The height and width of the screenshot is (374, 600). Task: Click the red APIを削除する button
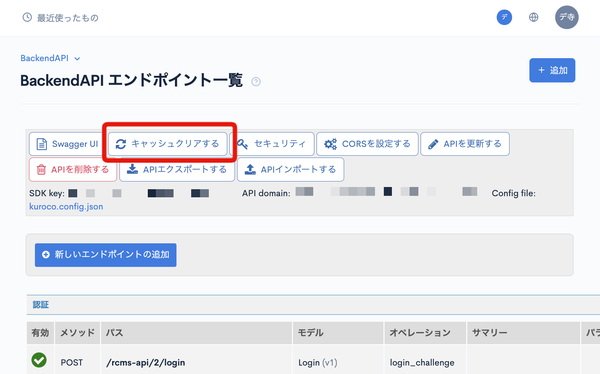(x=73, y=170)
